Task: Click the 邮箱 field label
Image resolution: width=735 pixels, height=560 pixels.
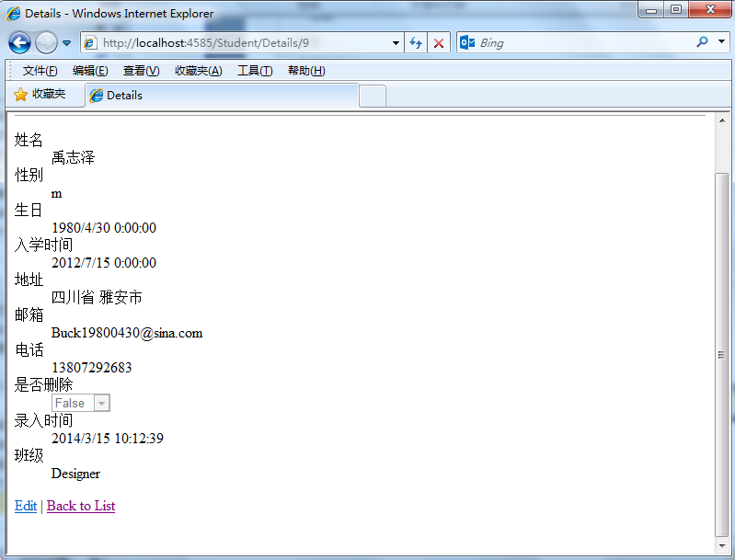Action: pyautogui.click(x=29, y=314)
